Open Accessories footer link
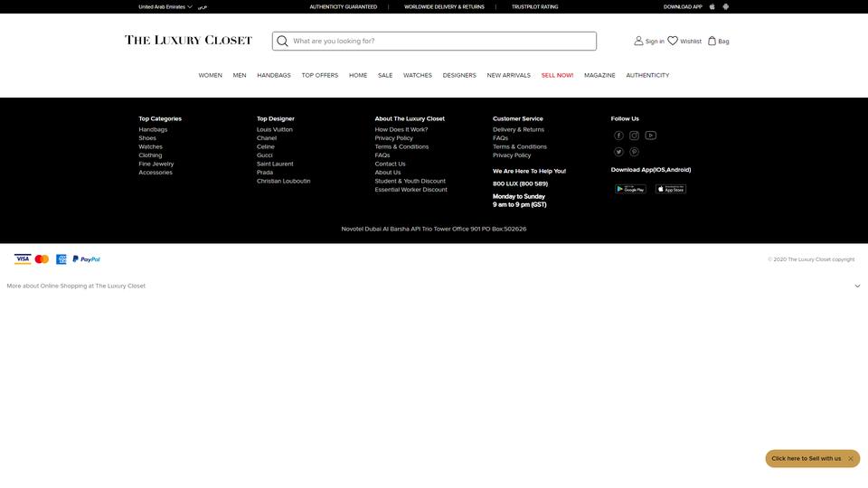 point(156,173)
